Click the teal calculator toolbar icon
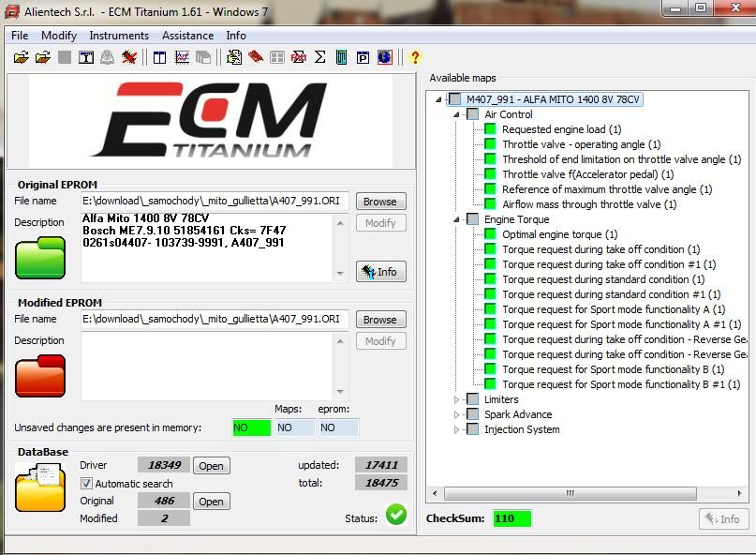The width and height of the screenshot is (756, 555). pyautogui.click(x=341, y=57)
